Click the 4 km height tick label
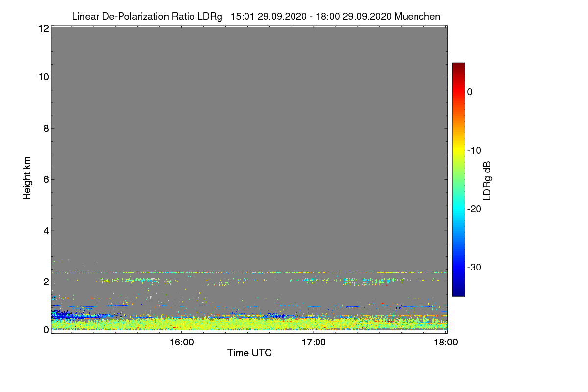588x392 pixels. tap(45, 231)
